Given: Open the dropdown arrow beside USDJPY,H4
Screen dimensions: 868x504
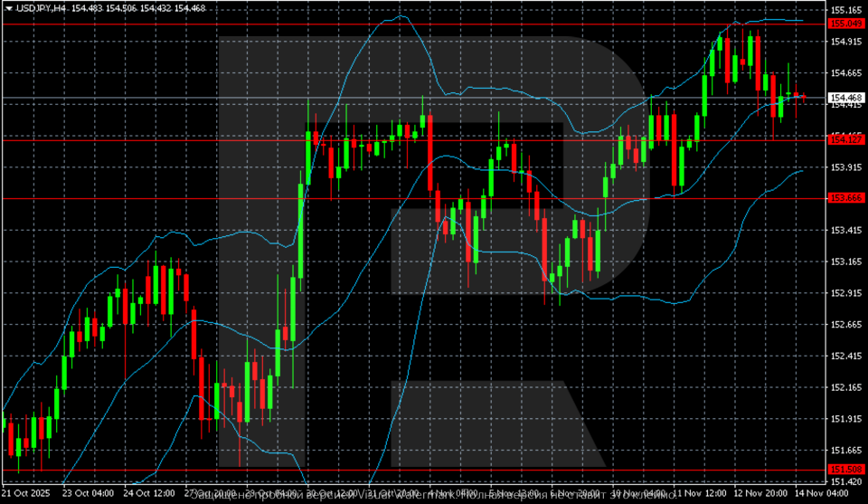Looking at the screenshot, I should point(9,8).
